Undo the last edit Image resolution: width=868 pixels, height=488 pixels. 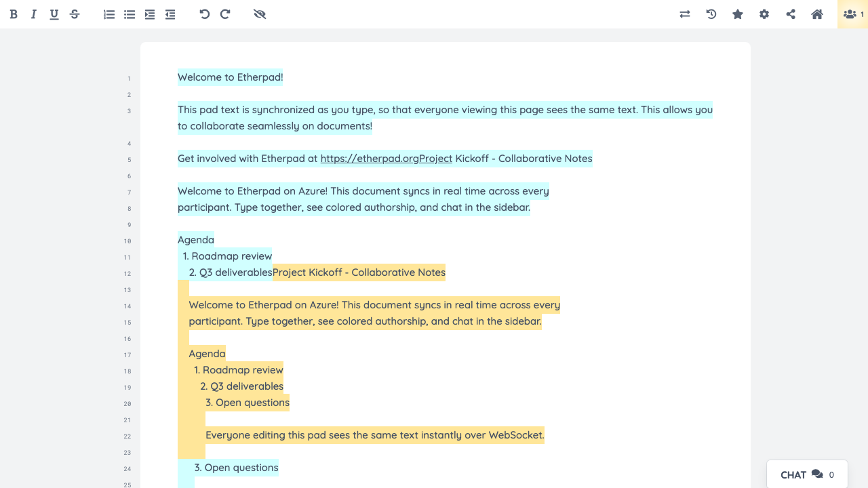pos(205,14)
